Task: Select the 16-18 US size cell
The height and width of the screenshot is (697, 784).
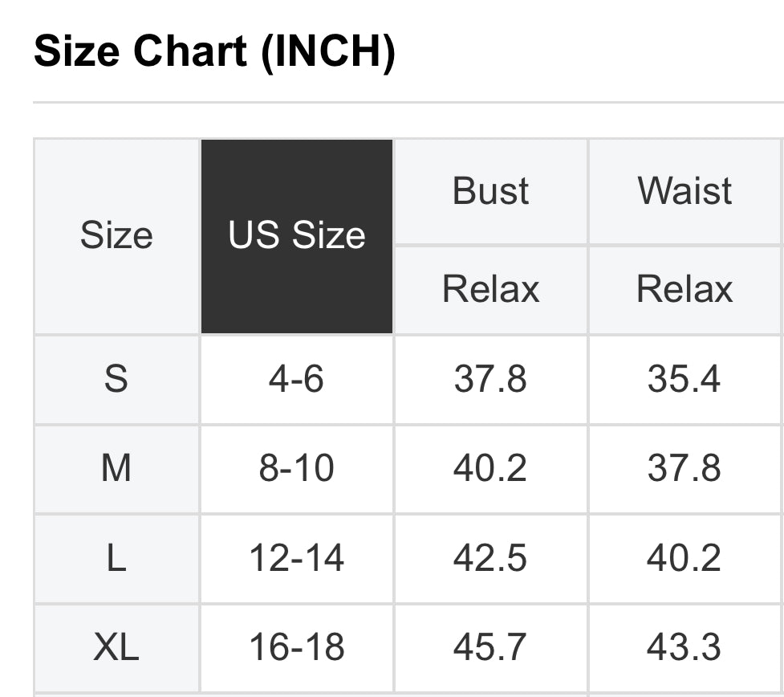Action: point(297,647)
